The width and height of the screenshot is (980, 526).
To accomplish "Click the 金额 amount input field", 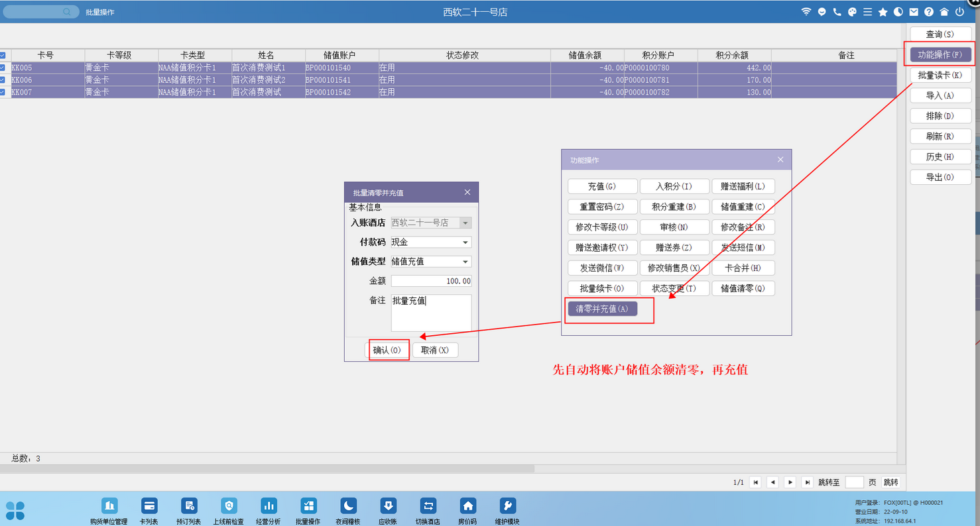I will (431, 281).
